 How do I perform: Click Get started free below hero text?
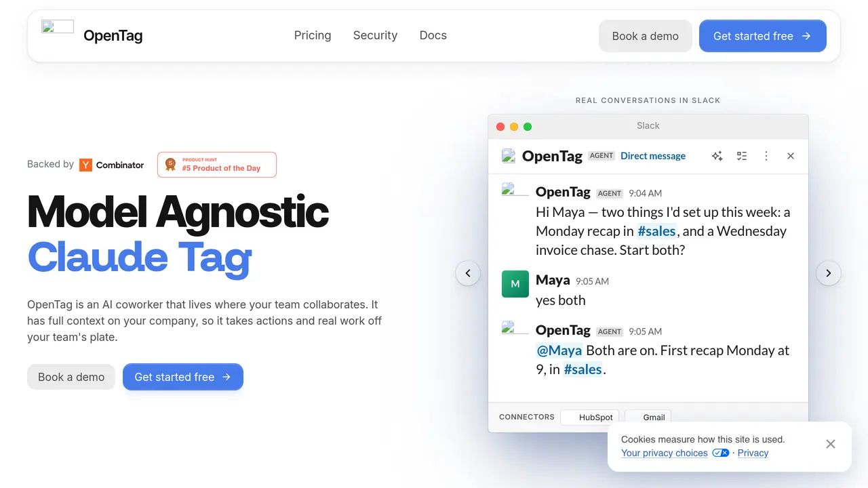pos(182,377)
